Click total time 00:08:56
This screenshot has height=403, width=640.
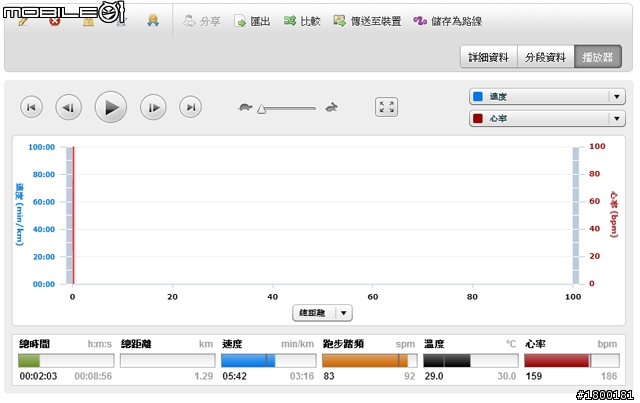coord(93,376)
